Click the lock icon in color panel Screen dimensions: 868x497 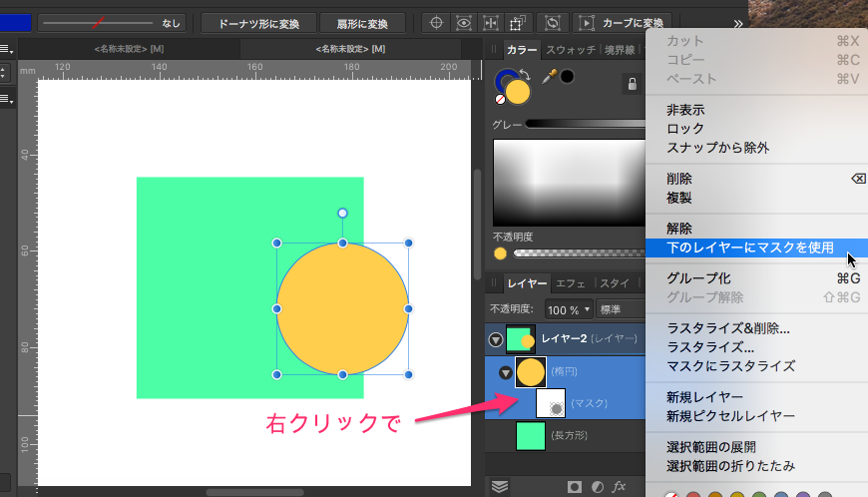pos(632,85)
